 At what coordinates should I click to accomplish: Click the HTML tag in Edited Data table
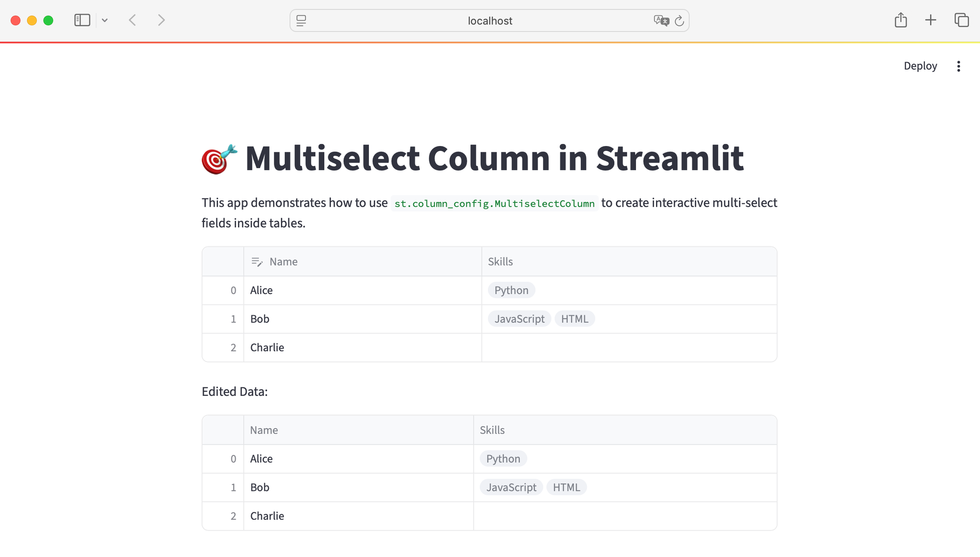[566, 487]
